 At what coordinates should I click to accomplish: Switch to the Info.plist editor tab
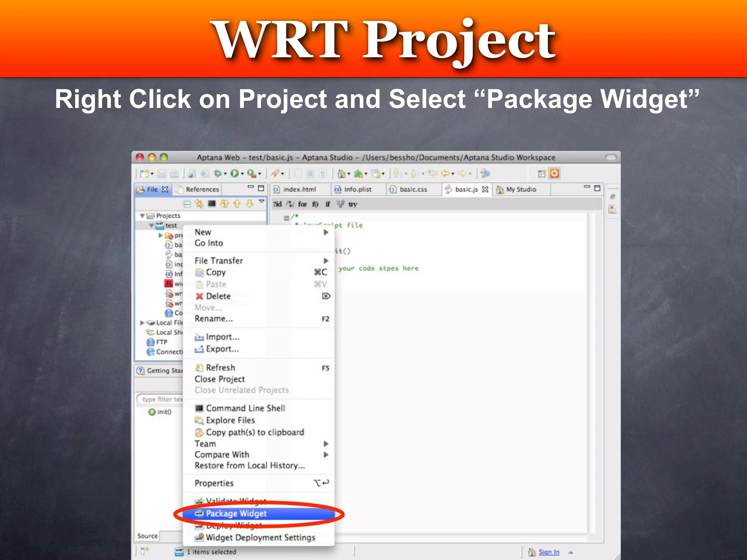tap(358, 189)
